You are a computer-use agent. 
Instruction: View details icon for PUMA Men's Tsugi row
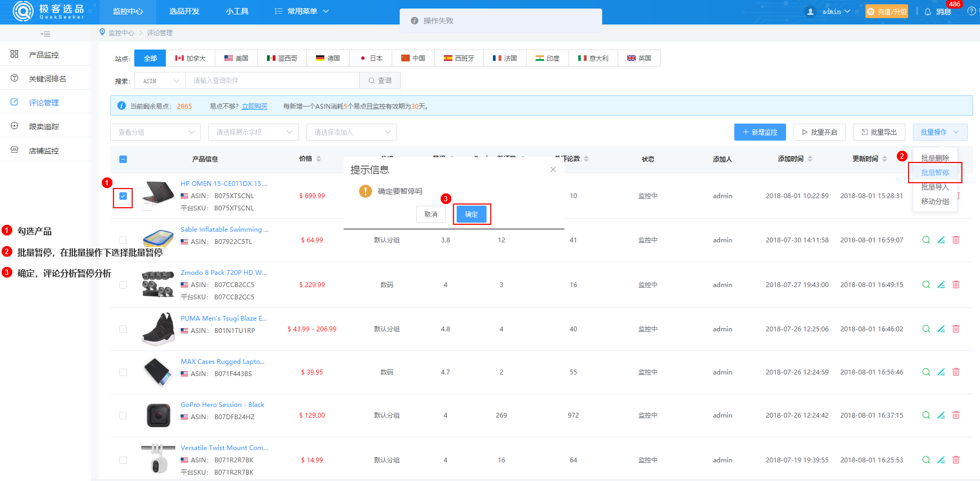[926, 329]
